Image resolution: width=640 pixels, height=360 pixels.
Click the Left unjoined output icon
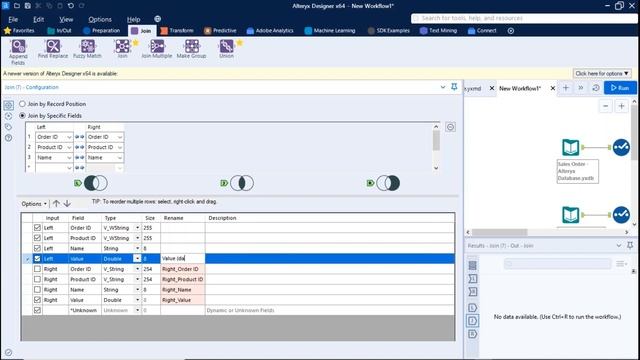point(91,183)
